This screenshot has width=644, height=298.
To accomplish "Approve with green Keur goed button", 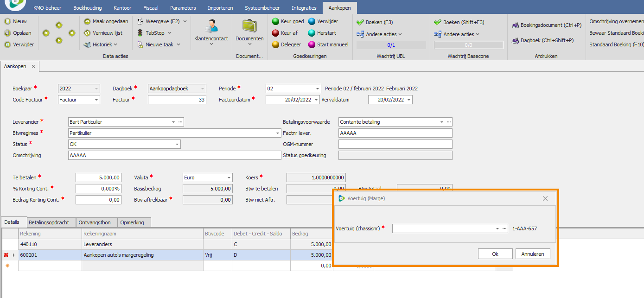I will (x=275, y=21).
